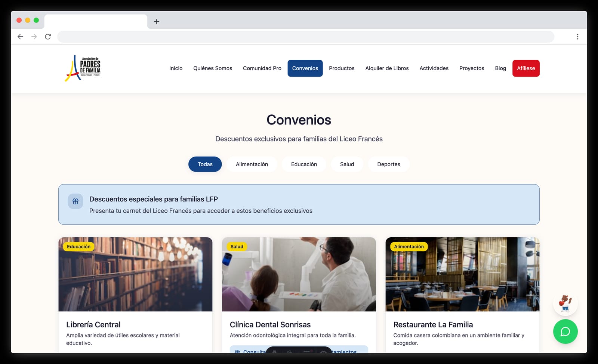Click the Asociación de Padres de Familia logo
This screenshot has width=598, height=364.
(83, 68)
